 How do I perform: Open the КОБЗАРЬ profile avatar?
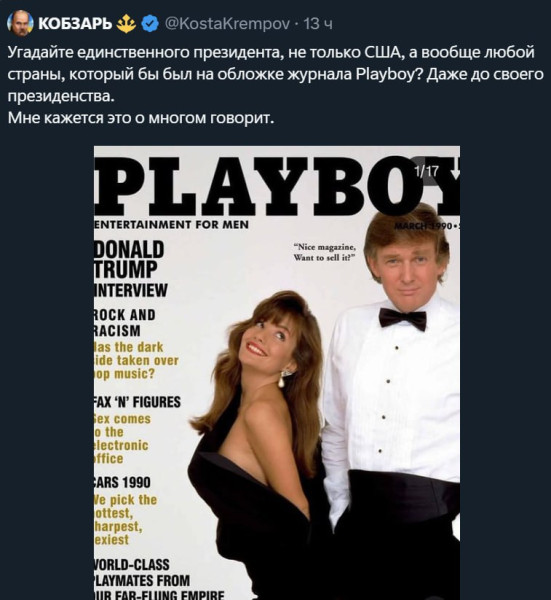point(20,23)
